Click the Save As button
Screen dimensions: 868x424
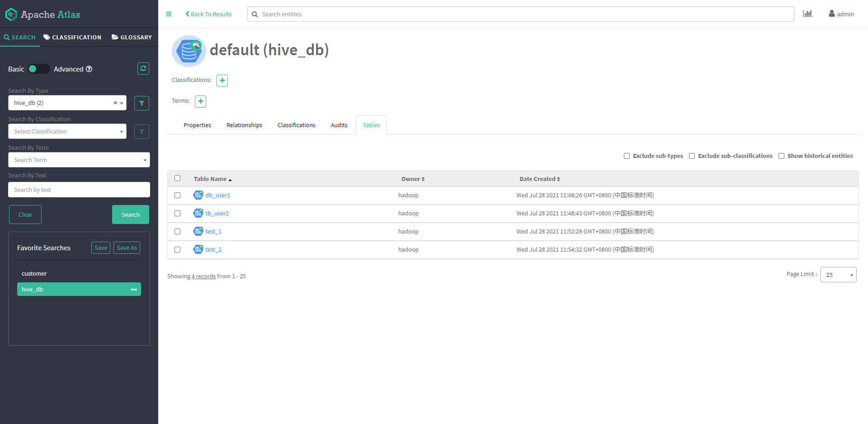[x=127, y=248]
